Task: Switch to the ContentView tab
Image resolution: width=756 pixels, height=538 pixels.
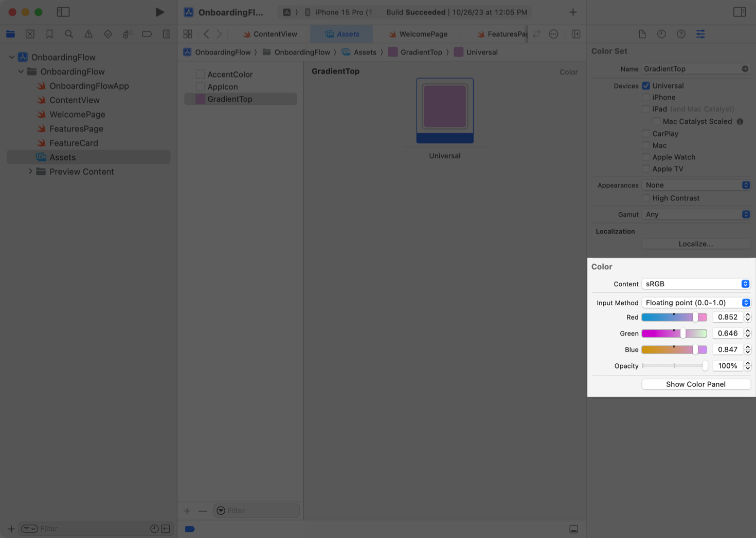Action: [x=274, y=34]
